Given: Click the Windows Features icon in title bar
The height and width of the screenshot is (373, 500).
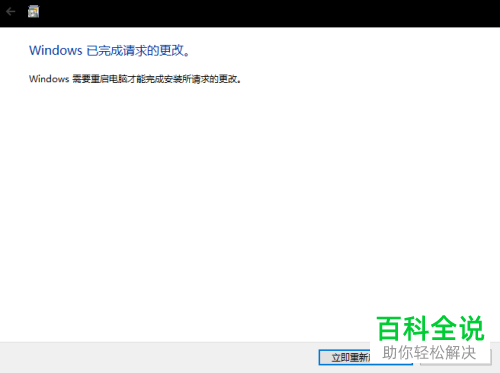Looking at the screenshot, I should (x=33, y=12).
